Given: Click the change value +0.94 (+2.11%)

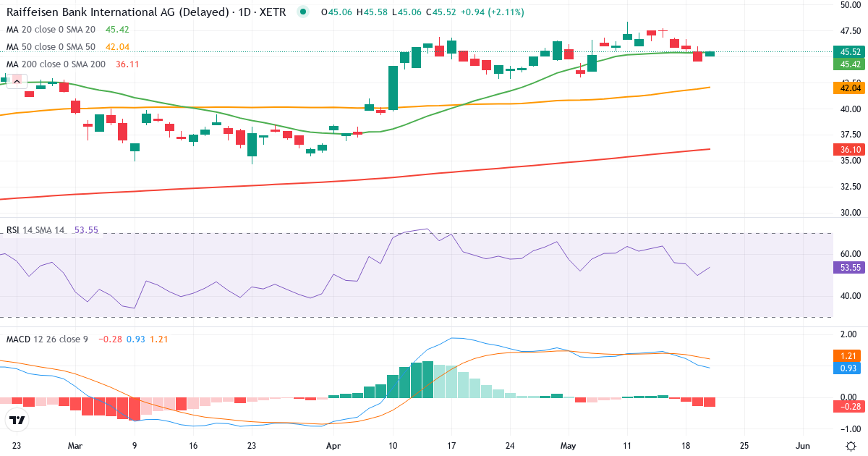Looking at the screenshot, I should [x=492, y=12].
